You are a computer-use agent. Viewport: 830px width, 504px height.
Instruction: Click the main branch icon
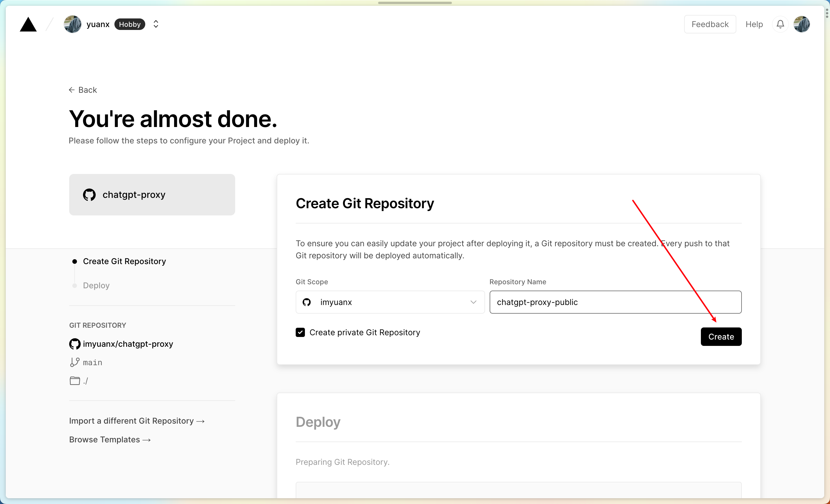coord(74,362)
